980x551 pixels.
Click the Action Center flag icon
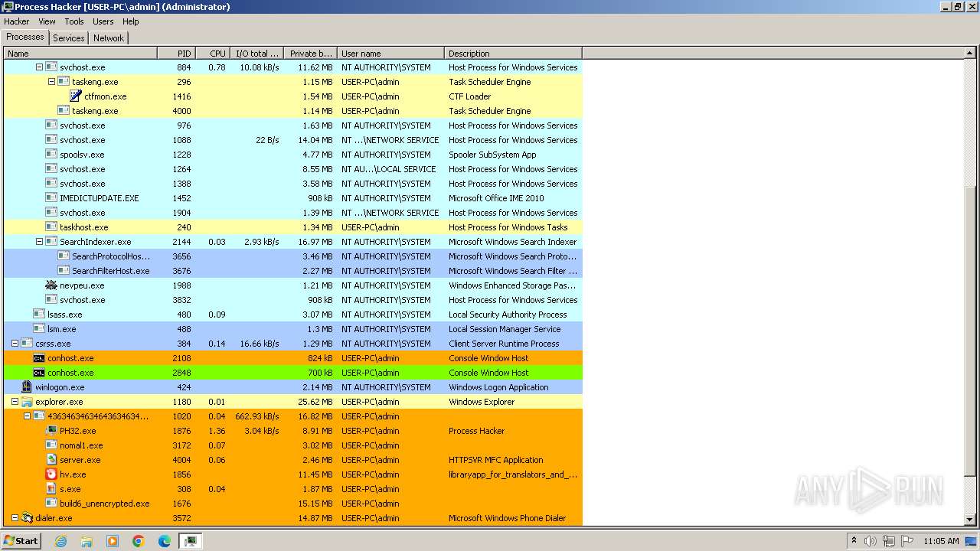pos(906,541)
